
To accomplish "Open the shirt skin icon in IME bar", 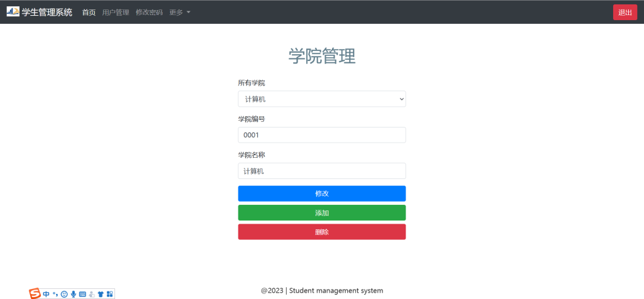I will pyautogui.click(x=101, y=294).
